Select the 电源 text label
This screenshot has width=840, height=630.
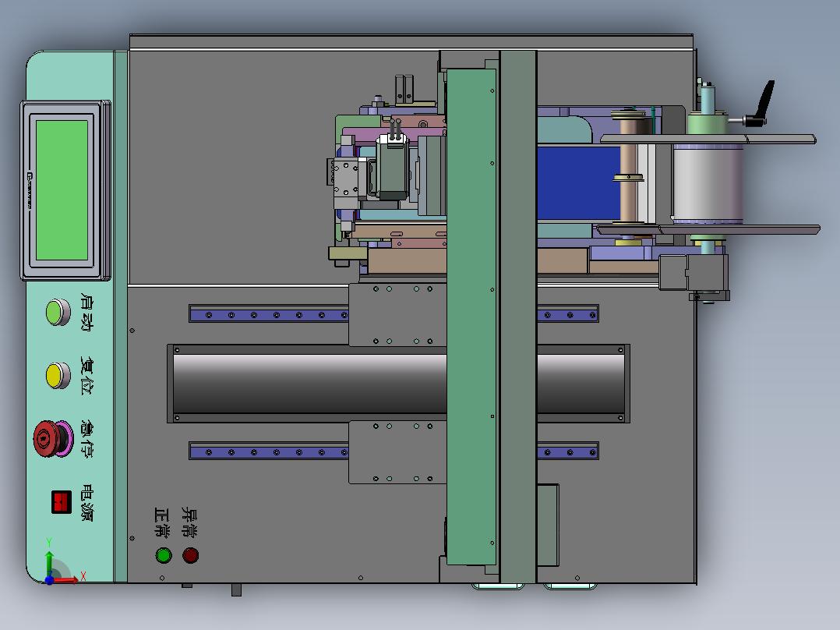click(x=86, y=502)
